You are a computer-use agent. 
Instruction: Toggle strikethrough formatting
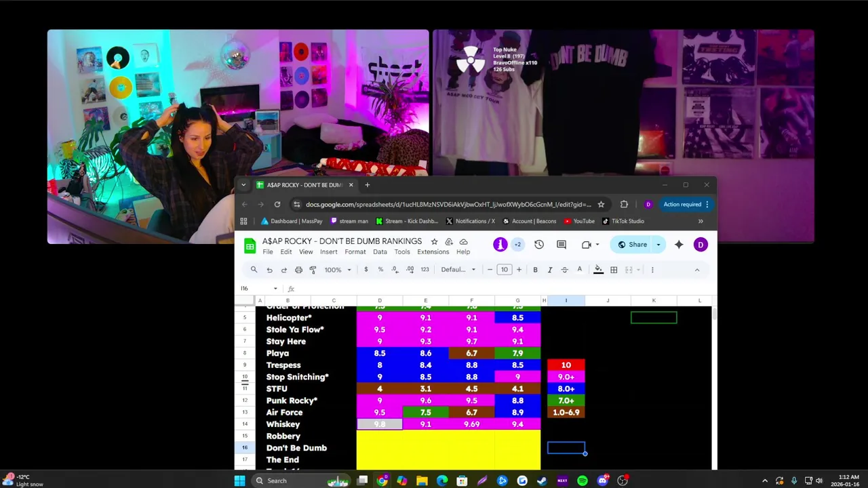[x=564, y=270]
